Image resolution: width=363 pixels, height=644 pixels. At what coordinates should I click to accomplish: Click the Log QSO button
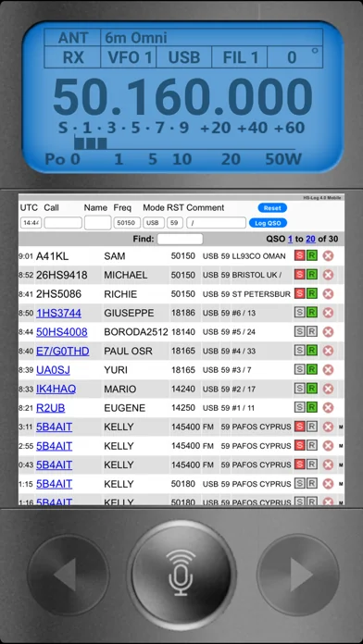pyautogui.click(x=268, y=223)
